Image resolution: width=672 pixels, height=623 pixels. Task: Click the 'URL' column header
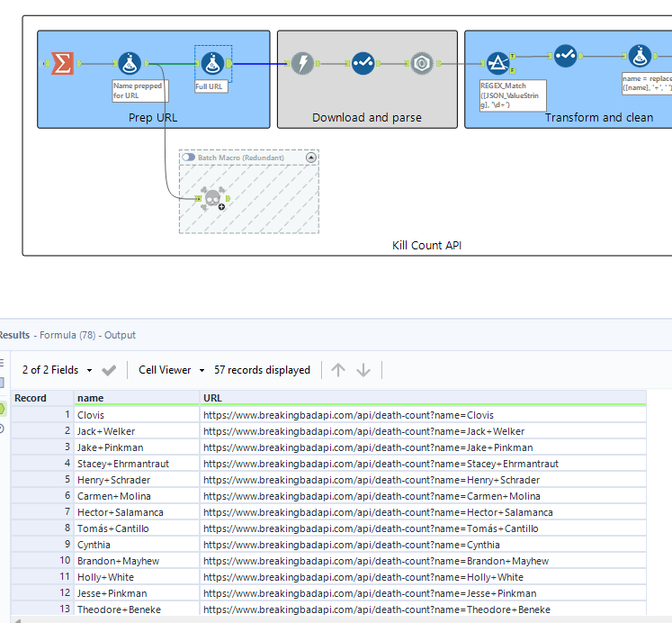point(213,398)
